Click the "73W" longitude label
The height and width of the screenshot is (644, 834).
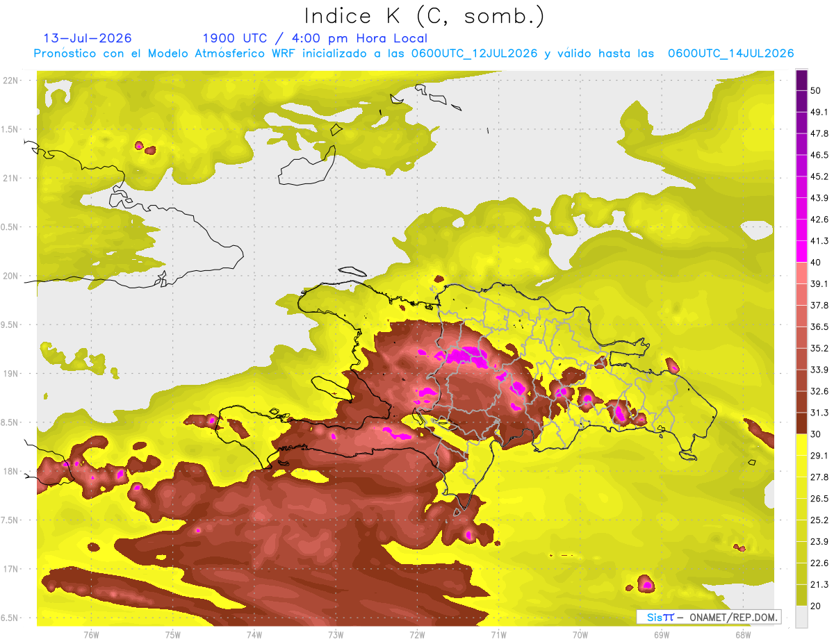(x=336, y=634)
